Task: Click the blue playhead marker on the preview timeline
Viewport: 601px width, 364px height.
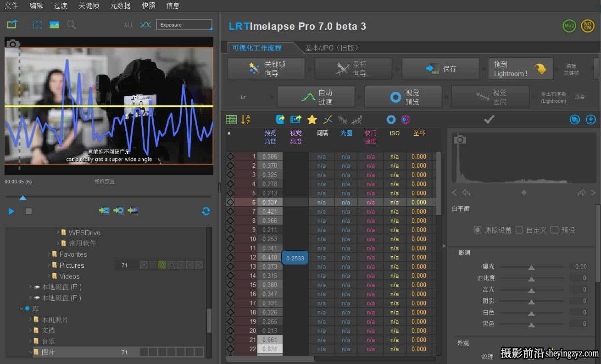Action: point(23,198)
